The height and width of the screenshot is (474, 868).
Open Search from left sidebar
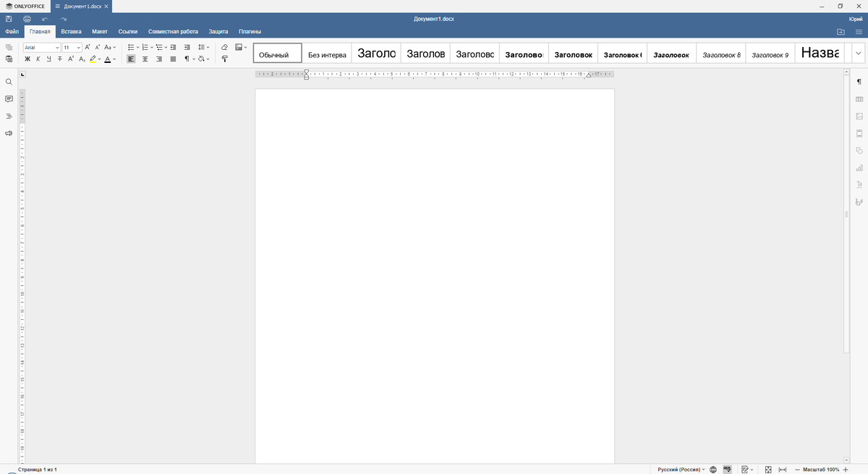coord(9,82)
